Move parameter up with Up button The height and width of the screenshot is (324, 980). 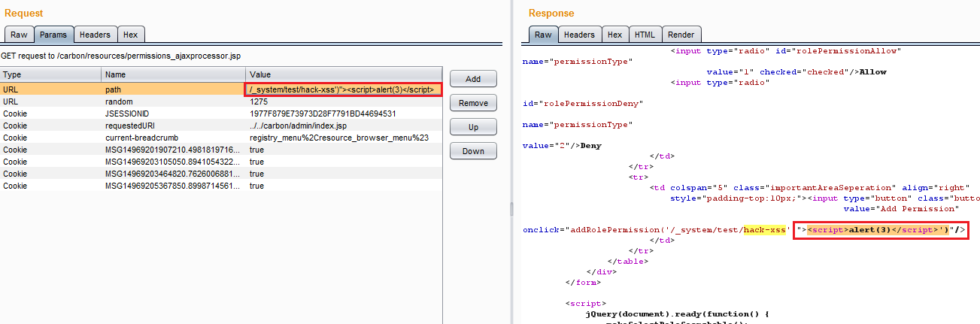[473, 127]
